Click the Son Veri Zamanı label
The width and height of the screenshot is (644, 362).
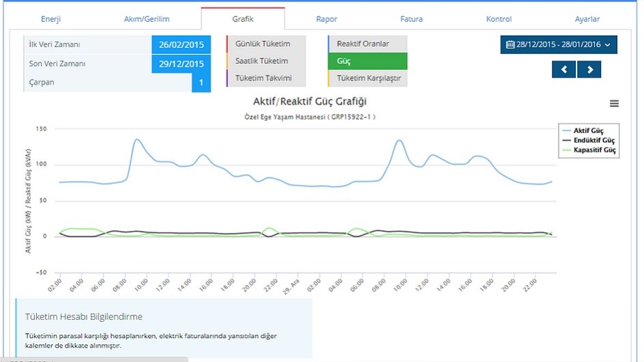pyautogui.click(x=57, y=64)
